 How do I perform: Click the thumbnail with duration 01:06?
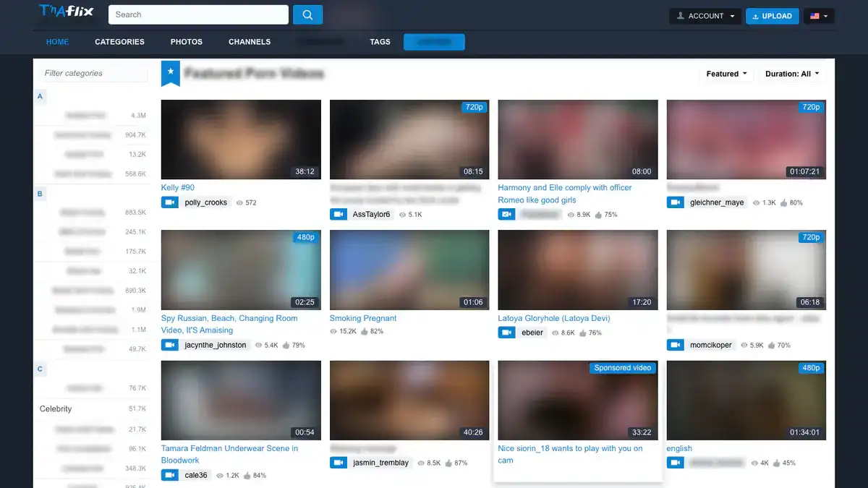click(x=409, y=270)
